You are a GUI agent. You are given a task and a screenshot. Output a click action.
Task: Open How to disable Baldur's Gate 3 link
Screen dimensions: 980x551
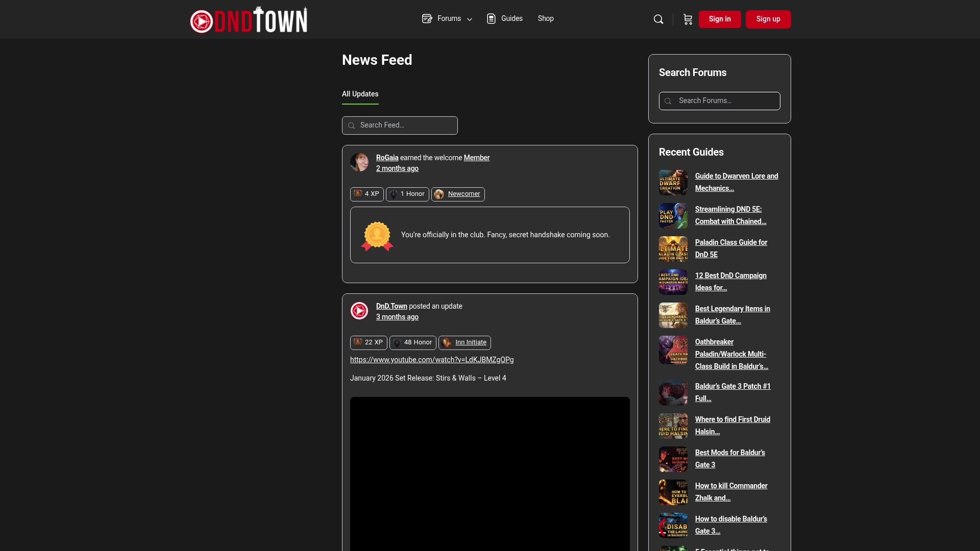[x=731, y=525]
